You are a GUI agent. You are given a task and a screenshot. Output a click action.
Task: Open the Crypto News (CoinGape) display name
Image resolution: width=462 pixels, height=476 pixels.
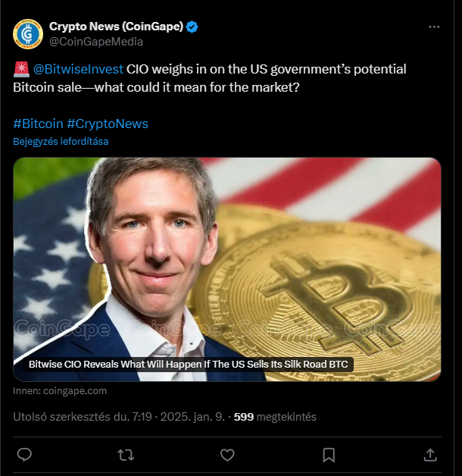click(x=116, y=27)
